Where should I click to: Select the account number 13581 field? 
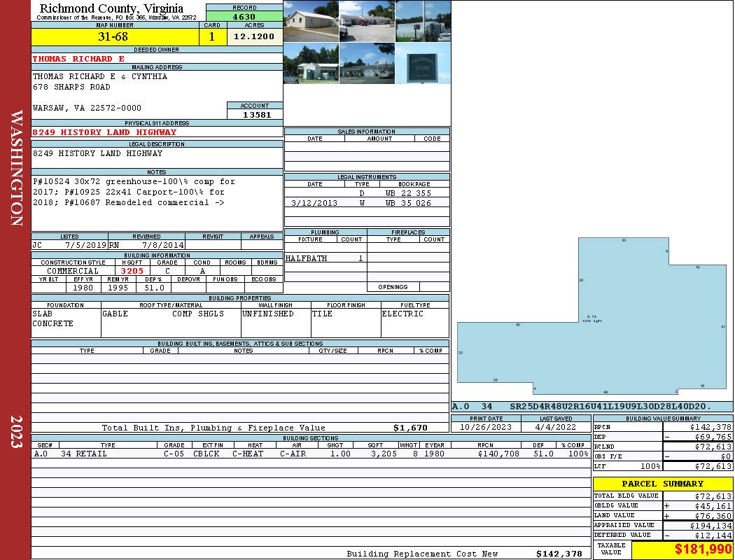click(x=255, y=115)
